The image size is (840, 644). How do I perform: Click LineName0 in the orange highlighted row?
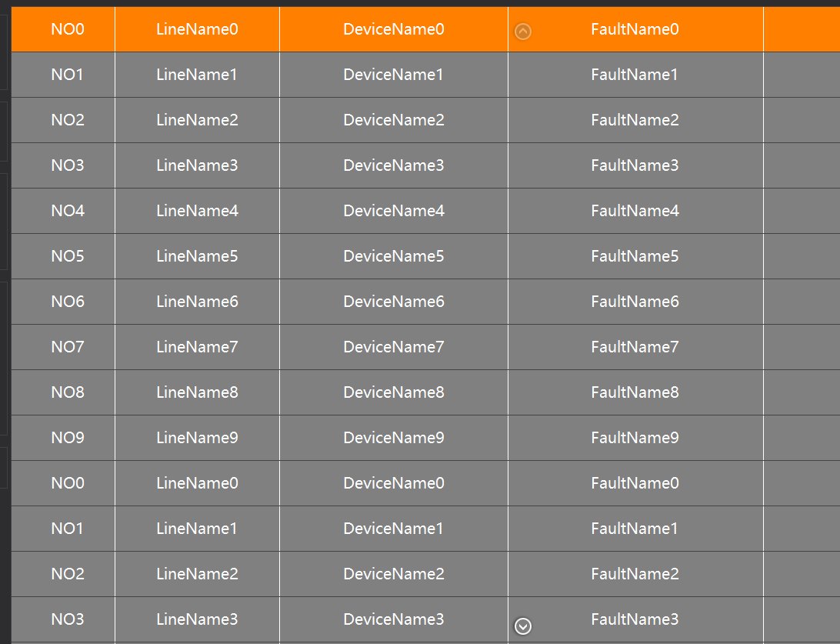(197, 30)
